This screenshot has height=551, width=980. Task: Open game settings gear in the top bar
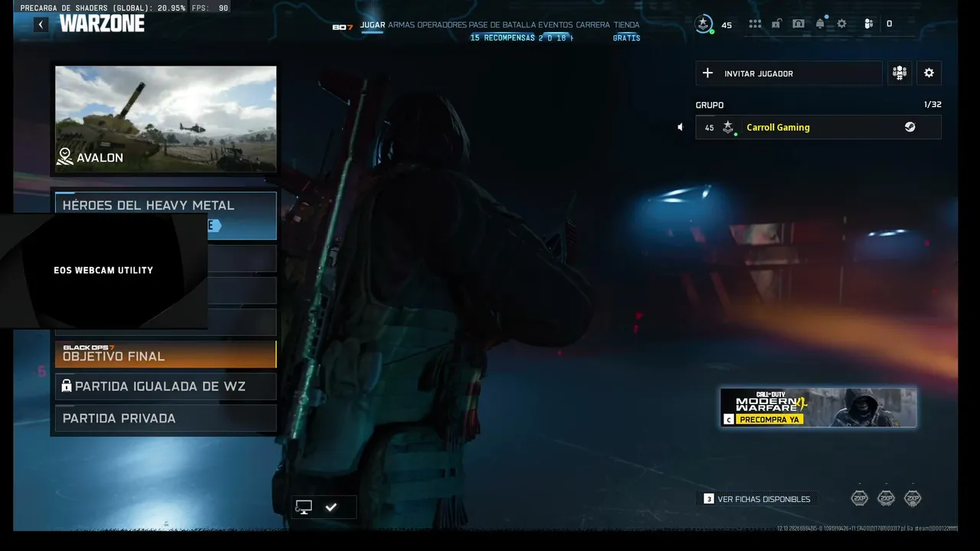[841, 24]
